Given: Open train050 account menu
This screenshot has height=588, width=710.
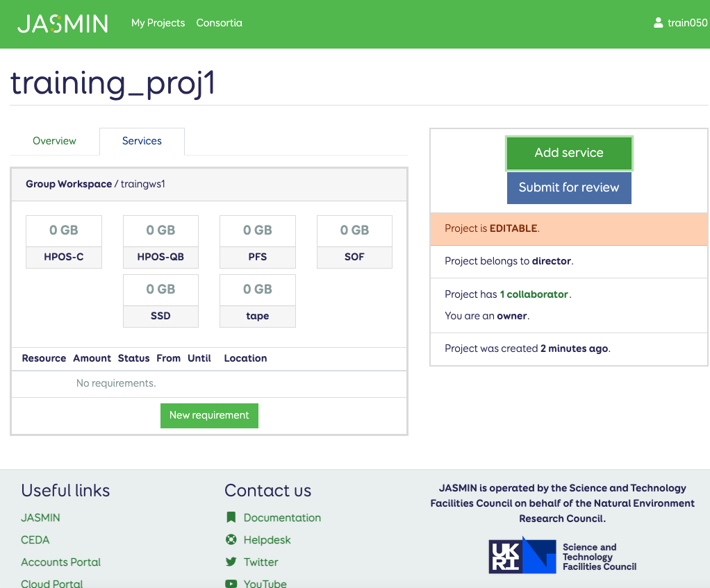Looking at the screenshot, I should click(x=686, y=23).
